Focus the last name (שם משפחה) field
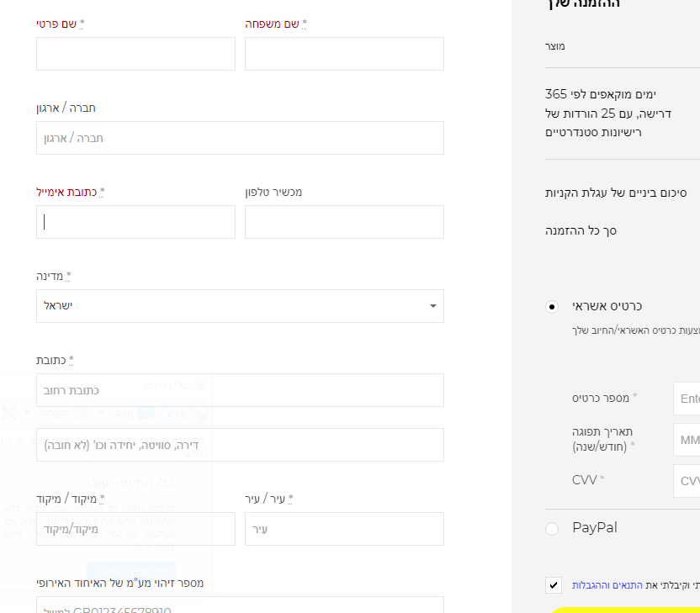Screen dimensions: 700x613 344,54
